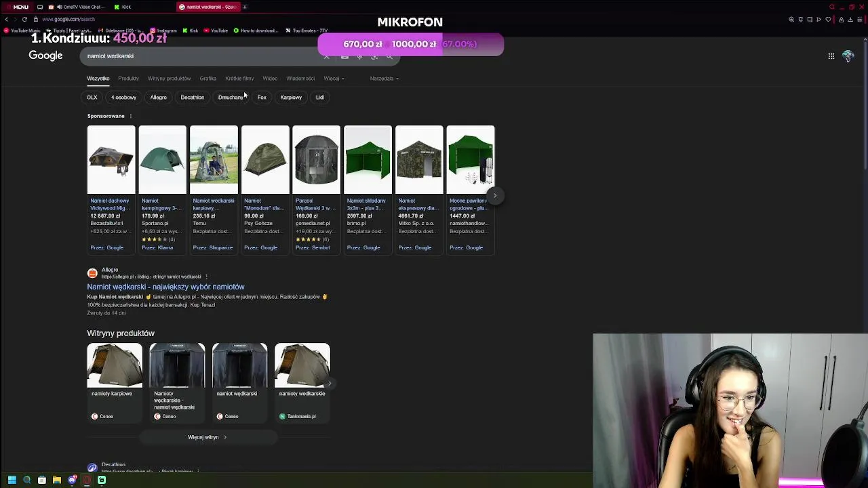Expand the Więcej witryn button
The image size is (868, 488).
208,437
